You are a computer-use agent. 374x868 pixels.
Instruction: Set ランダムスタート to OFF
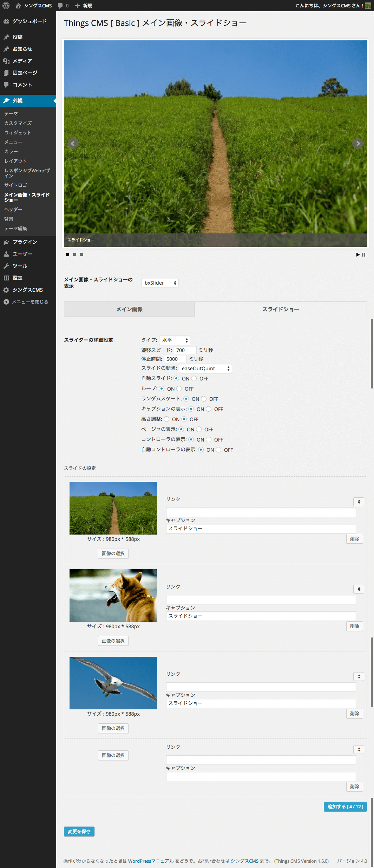pos(204,399)
